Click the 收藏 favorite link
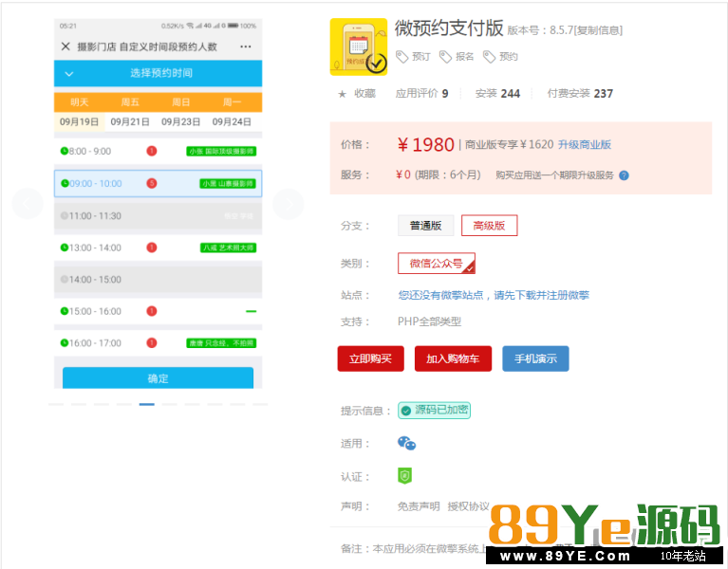The image size is (728, 569). [x=364, y=94]
